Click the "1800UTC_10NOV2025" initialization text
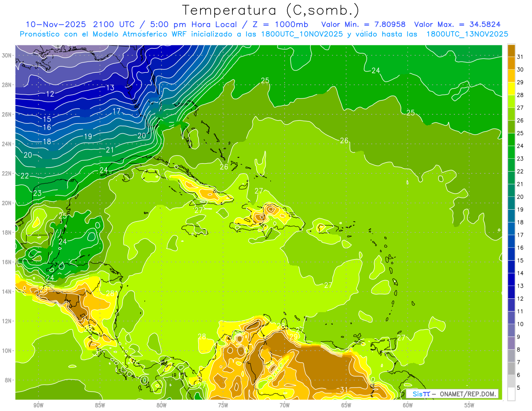532x411 pixels. point(302,34)
